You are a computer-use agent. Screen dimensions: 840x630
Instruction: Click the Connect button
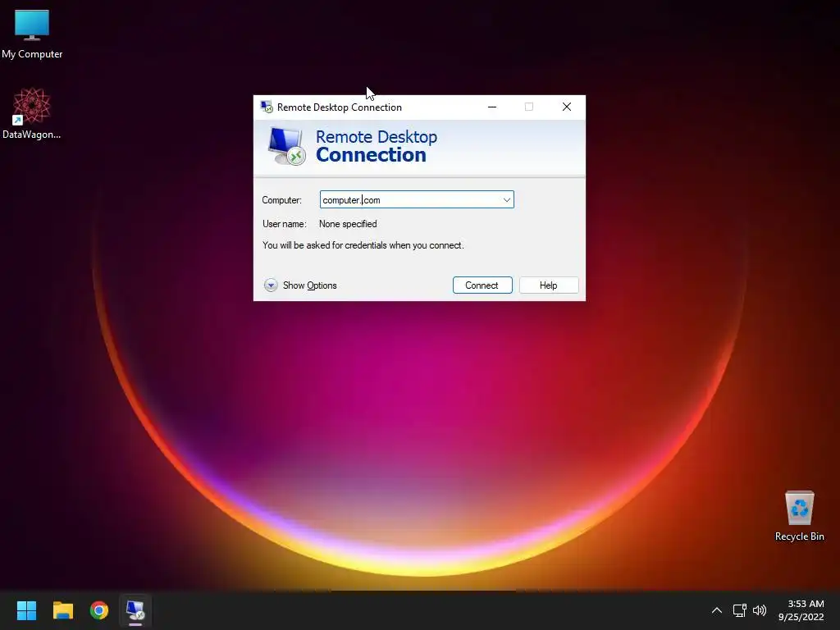pyautogui.click(x=482, y=285)
